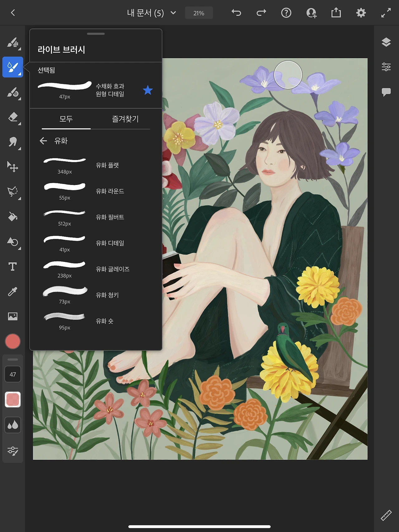Select the smudge brush tool
The image size is (399, 532).
tap(13, 93)
